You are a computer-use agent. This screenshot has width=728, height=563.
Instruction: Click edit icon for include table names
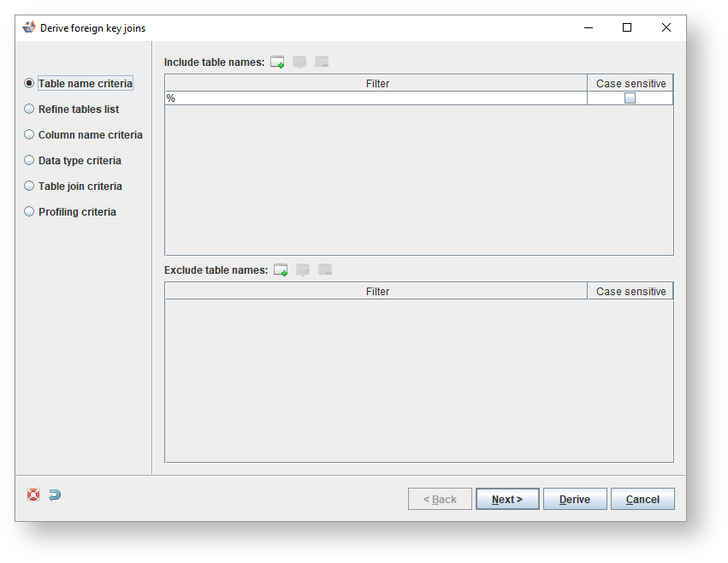299,62
